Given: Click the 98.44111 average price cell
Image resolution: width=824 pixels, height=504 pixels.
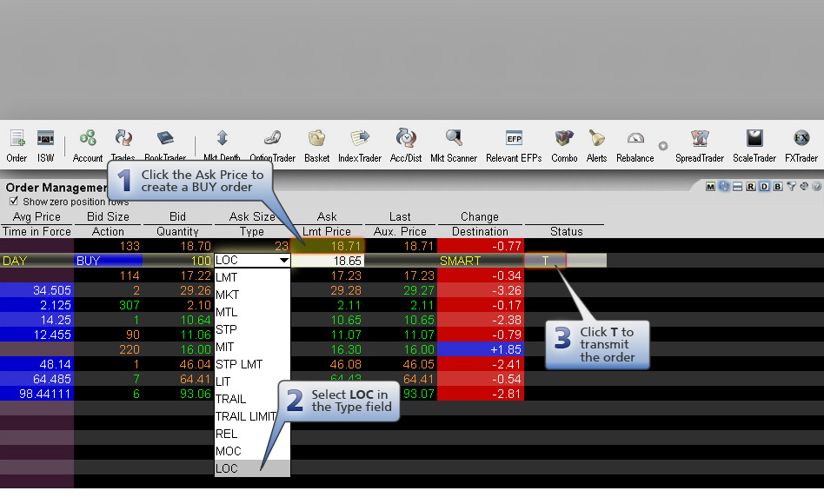Looking at the screenshot, I should click(37, 394).
